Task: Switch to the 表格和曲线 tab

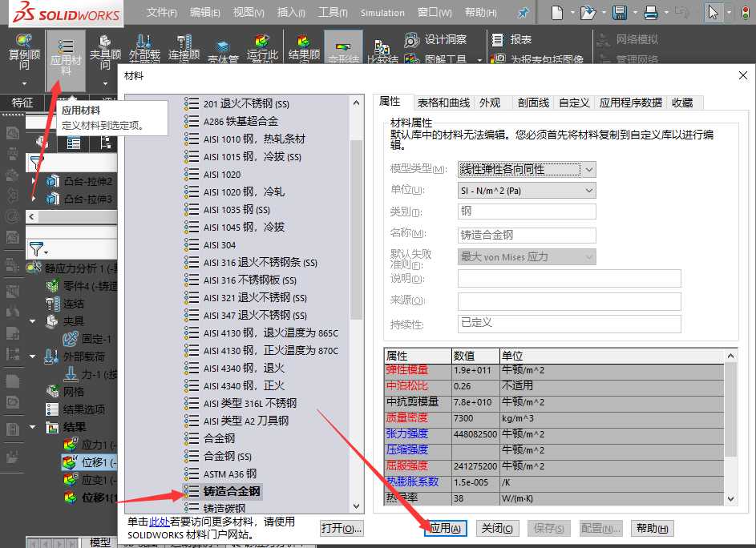Action: [443, 103]
